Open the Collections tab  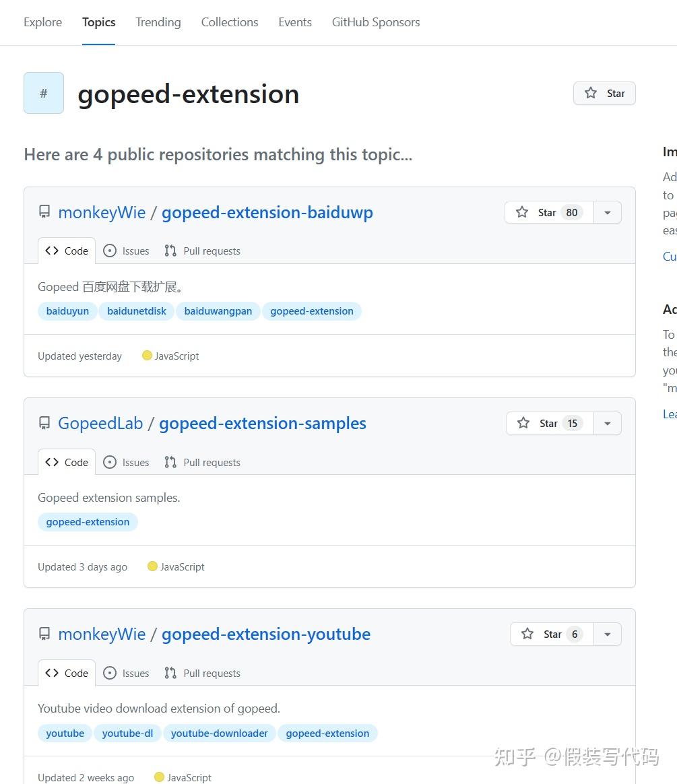click(x=230, y=22)
